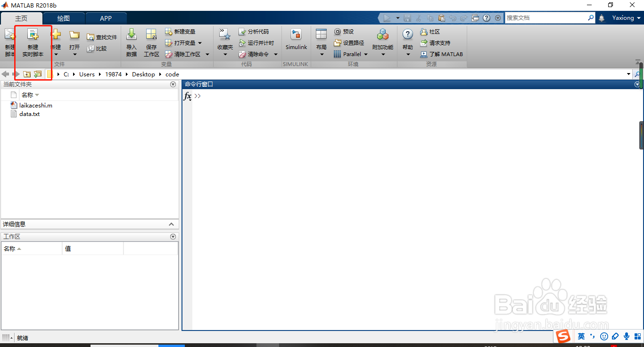Collapse the Details (详细信息) panel
This screenshot has width=644, height=347.
pyautogui.click(x=171, y=224)
